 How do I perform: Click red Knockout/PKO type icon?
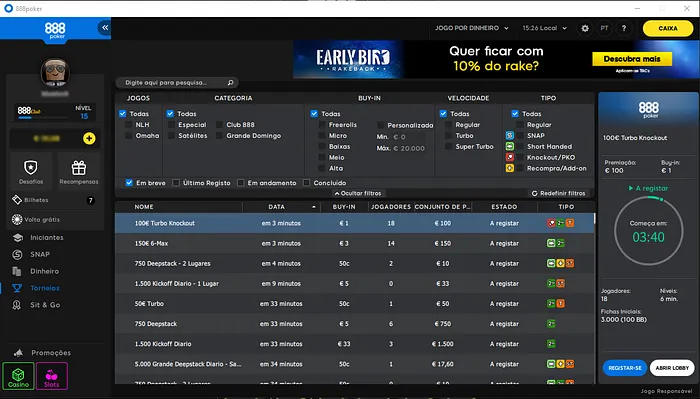509,157
